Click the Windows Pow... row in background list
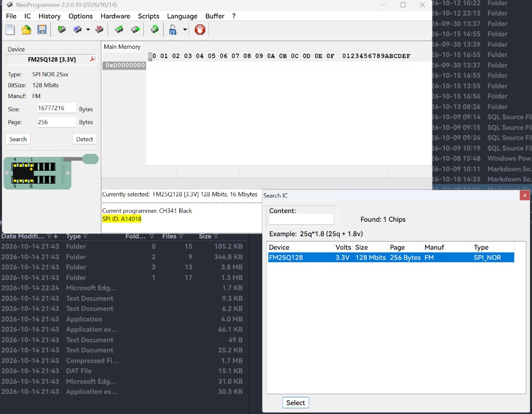 click(482, 158)
